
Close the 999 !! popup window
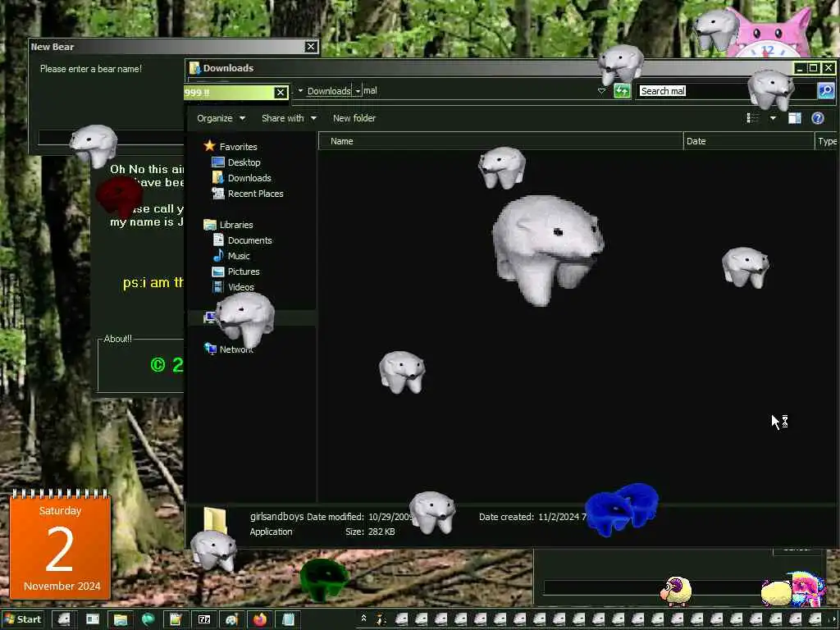pyautogui.click(x=281, y=93)
